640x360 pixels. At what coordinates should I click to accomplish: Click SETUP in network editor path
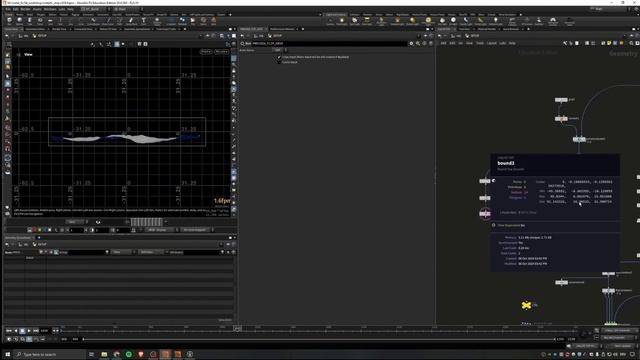pos(475,36)
